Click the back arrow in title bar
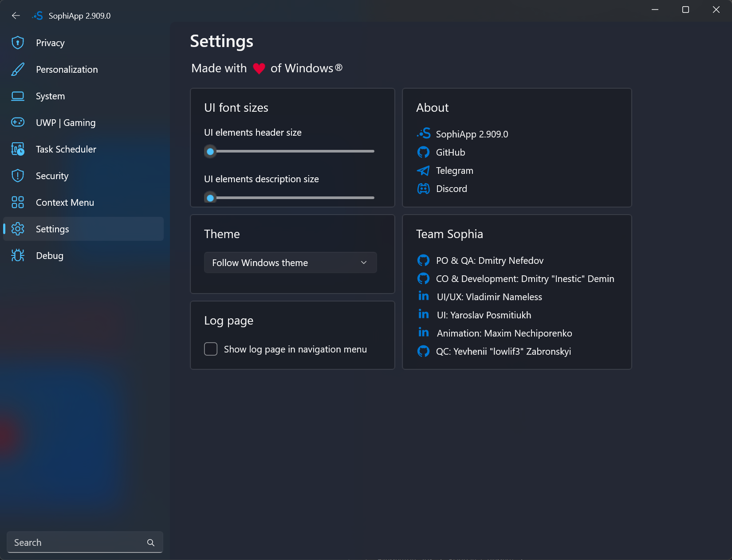The height and width of the screenshot is (560, 732). pos(16,16)
